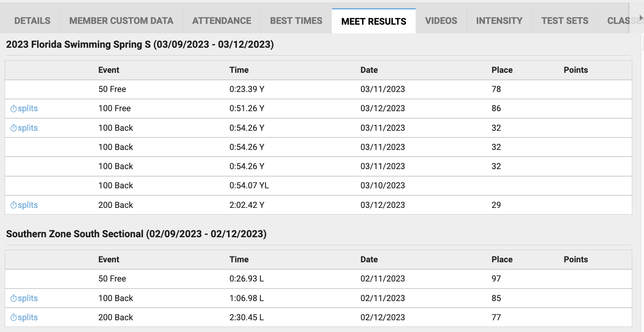Screen dimensions: 644x332
Task: Click the stopwatch icon beside 200 Back 2:02.42
Action: [x=14, y=205]
